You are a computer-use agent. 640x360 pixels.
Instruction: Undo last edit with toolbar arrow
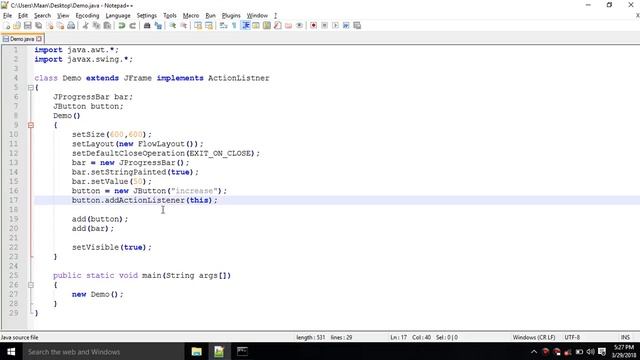click(x=122, y=26)
